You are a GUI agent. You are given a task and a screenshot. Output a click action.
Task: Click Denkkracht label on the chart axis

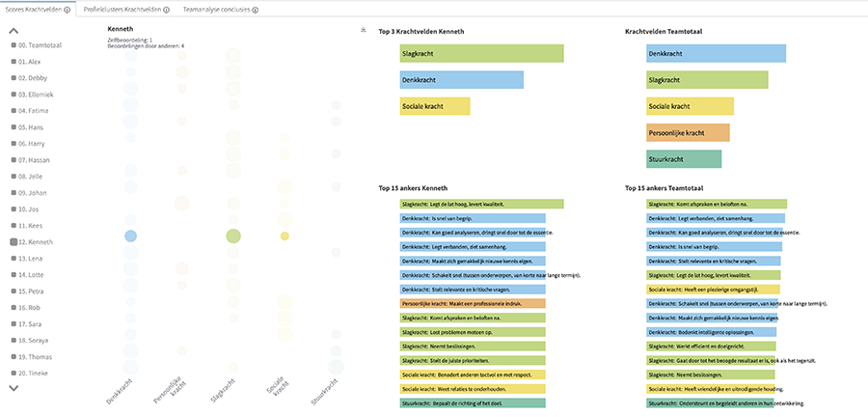click(118, 391)
